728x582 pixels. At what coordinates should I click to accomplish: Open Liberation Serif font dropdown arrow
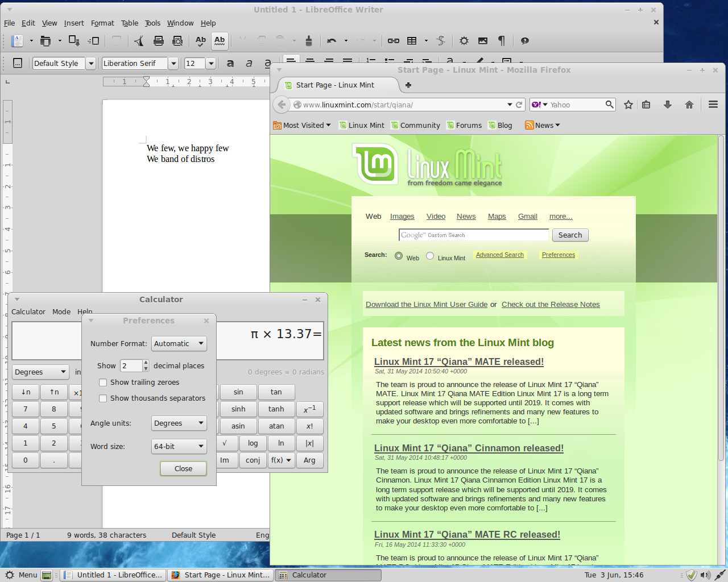[173, 64]
